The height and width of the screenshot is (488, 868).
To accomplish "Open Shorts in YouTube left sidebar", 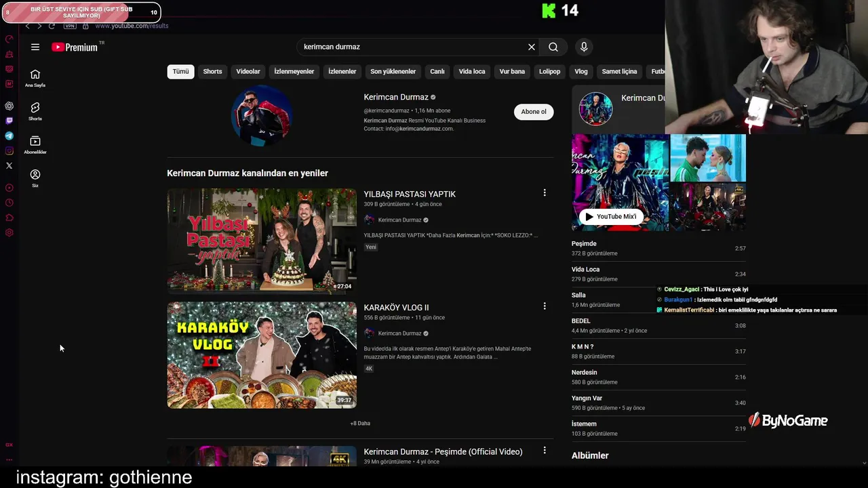I will tap(35, 111).
